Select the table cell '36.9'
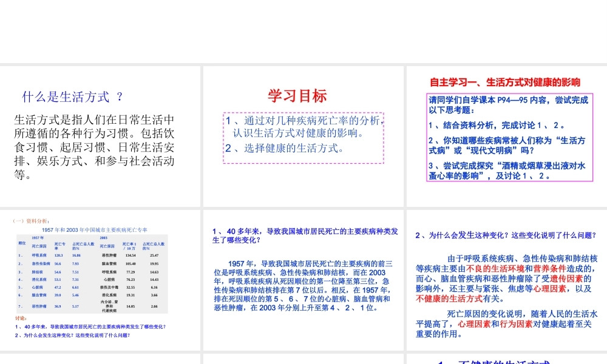The image size is (607, 364). pos(58,306)
